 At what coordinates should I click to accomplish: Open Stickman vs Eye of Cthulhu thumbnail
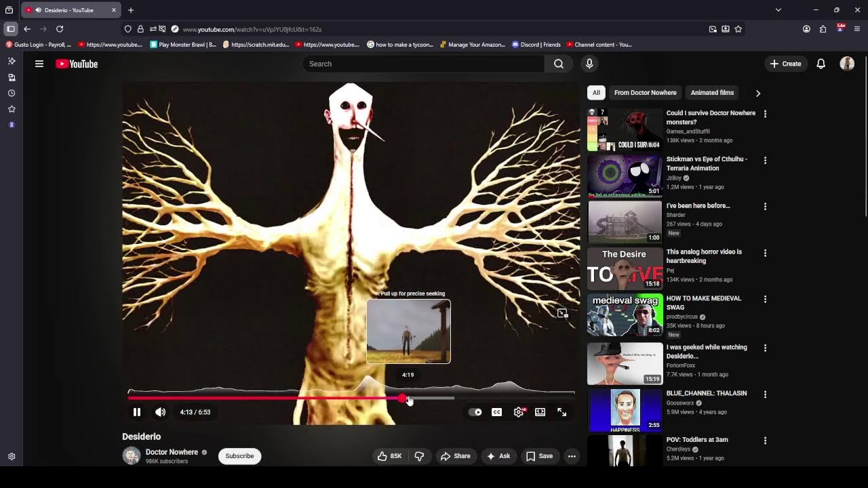pyautogui.click(x=625, y=176)
